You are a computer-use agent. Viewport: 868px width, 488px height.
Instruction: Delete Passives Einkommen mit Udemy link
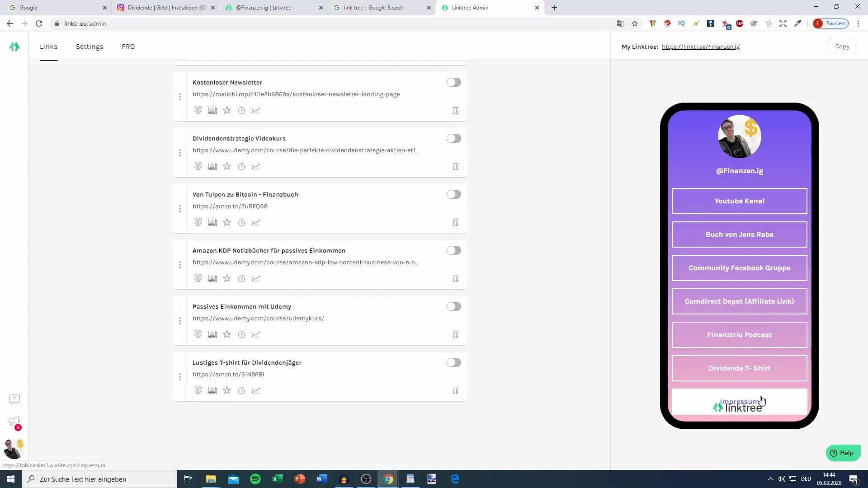456,334
